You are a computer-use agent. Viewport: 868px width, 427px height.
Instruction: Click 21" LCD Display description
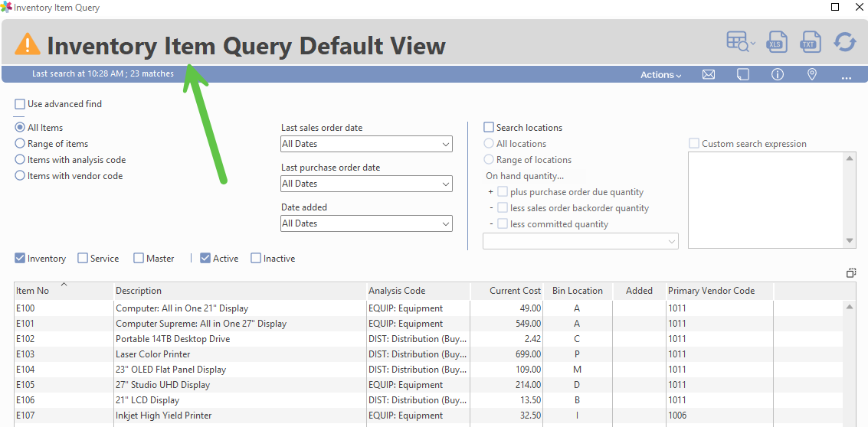pyautogui.click(x=147, y=400)
